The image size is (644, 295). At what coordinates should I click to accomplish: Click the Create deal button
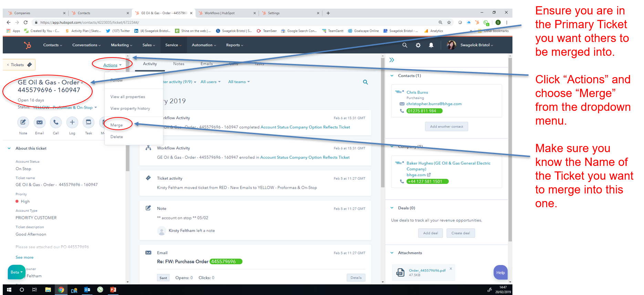tap(461, 233)
